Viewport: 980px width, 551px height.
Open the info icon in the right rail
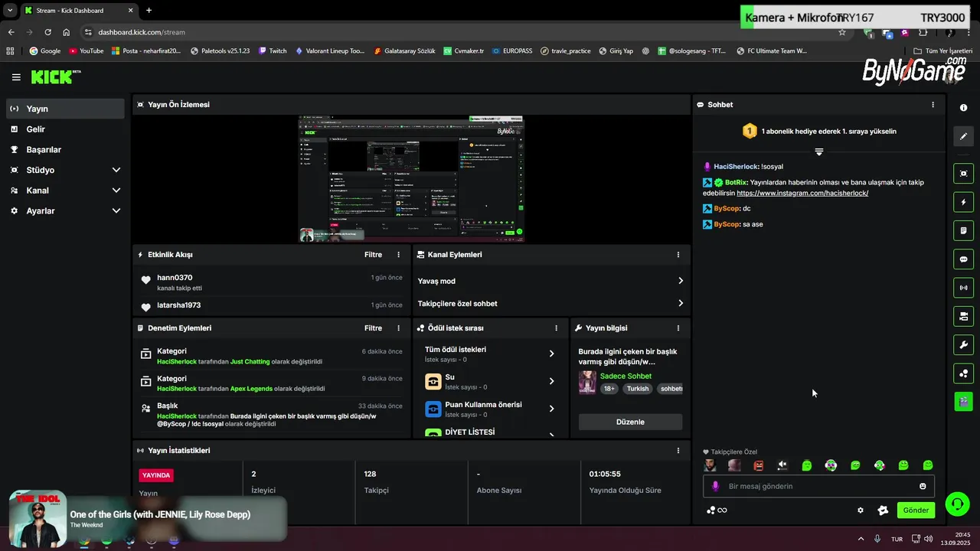click(x=964, y=108)
